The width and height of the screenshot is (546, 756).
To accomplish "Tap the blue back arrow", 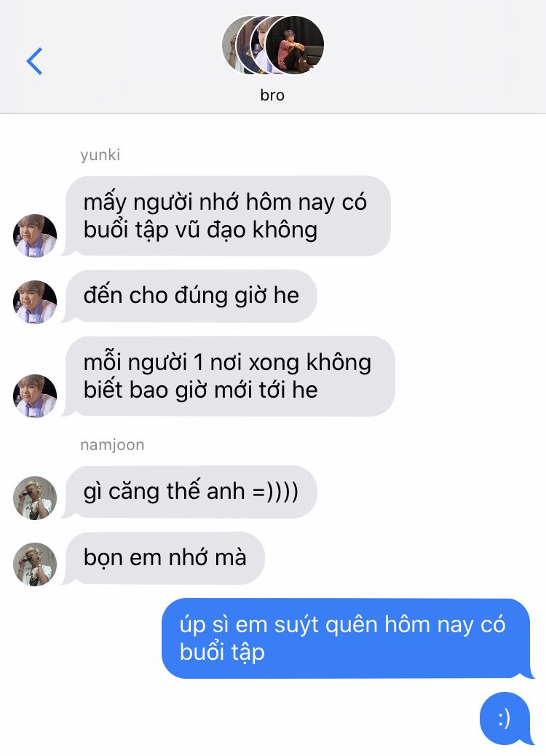I will coord(34,61).
